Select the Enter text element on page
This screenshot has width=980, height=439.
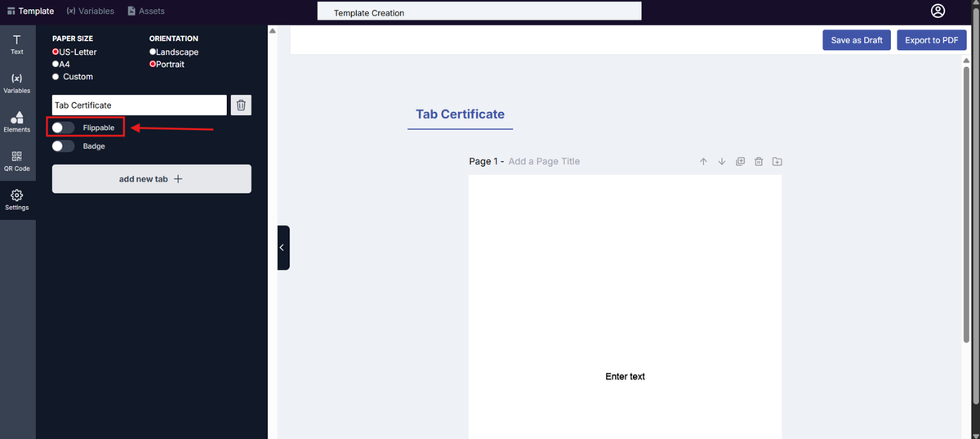pos(625,377)
